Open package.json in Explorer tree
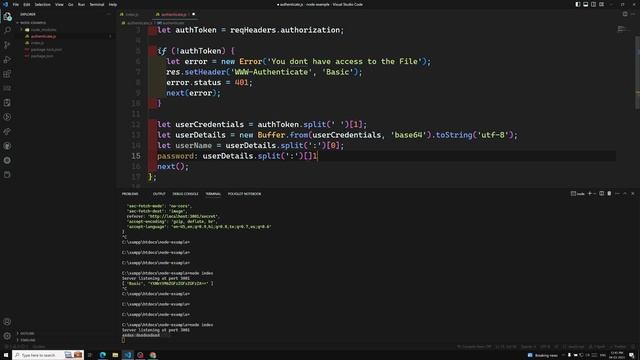Image resolution: width=640 pixels, height=360 pixels. coord(42,56)
